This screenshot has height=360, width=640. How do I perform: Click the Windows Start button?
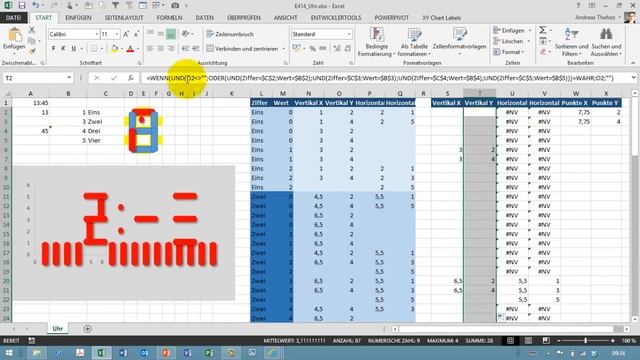[9, 353]
